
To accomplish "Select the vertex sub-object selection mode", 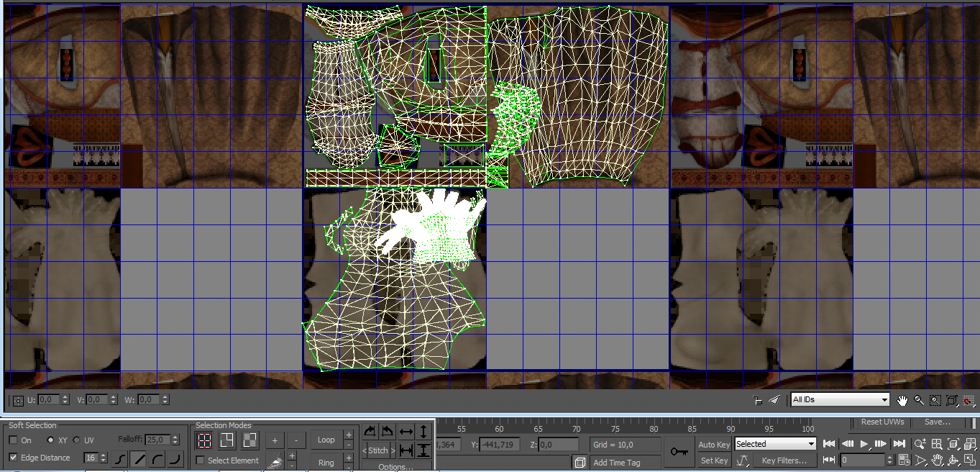I will (x=204, y=440).
